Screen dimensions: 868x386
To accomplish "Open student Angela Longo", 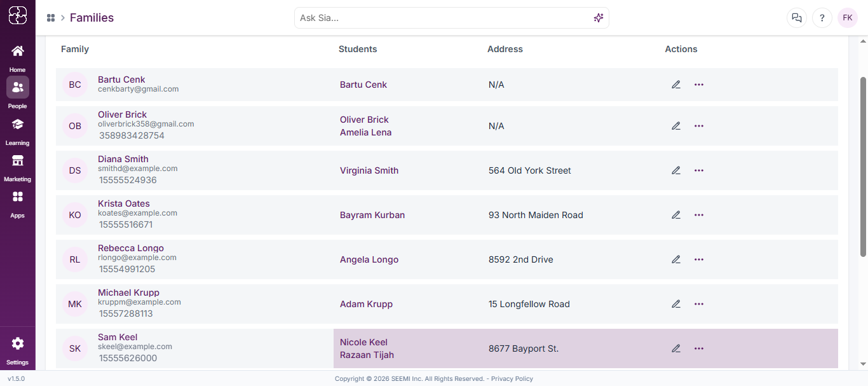I will [369, 259].
